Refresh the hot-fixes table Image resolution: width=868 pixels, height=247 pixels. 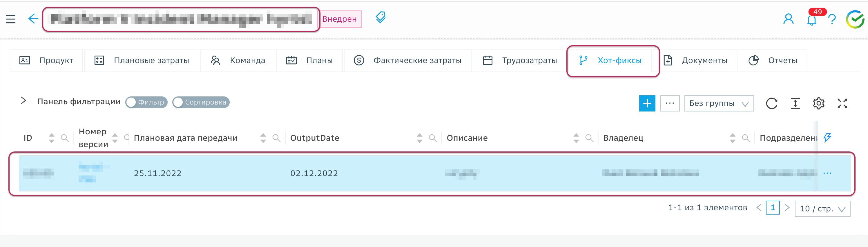[771, 103]
